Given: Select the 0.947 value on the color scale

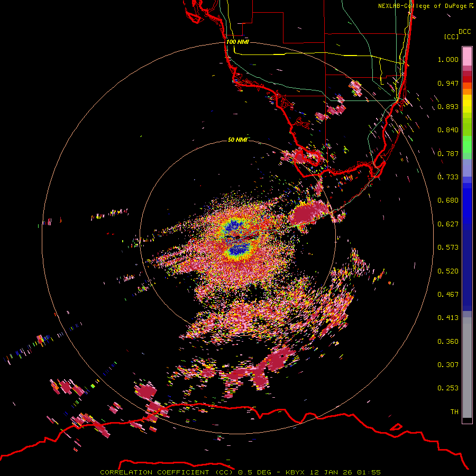Looking at the screenshot, I should (x=448, y=83).
